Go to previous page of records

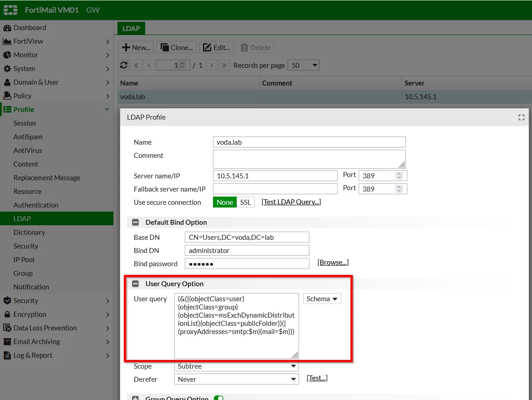coord(149,65)
